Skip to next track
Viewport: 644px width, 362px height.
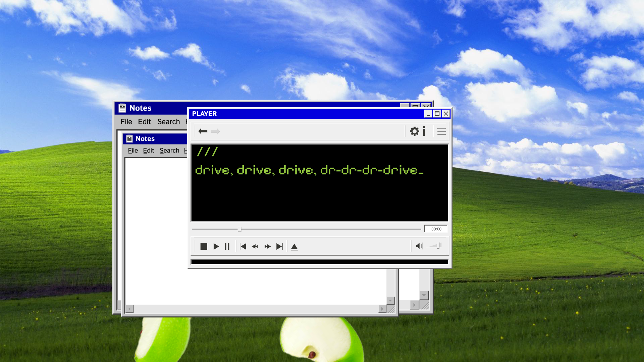pyautogui.click(x=279, y=247)
